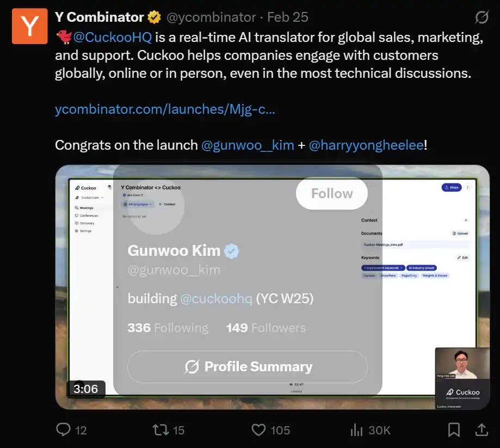Bookmark this tweet

pos(454,430)
